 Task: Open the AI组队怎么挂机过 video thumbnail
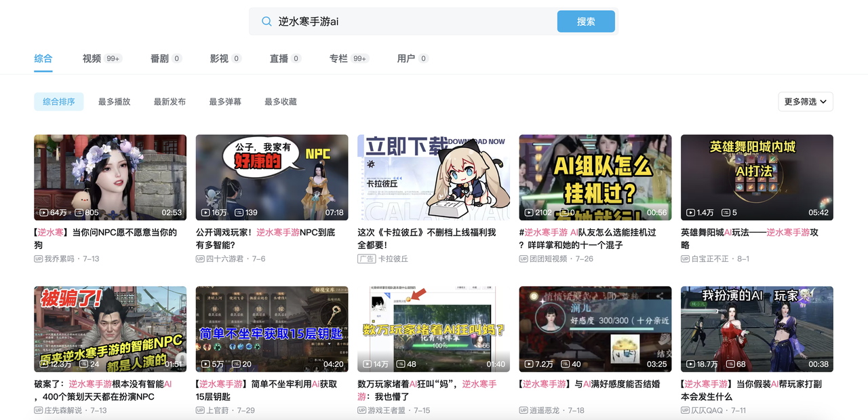(x=595, y=177)
